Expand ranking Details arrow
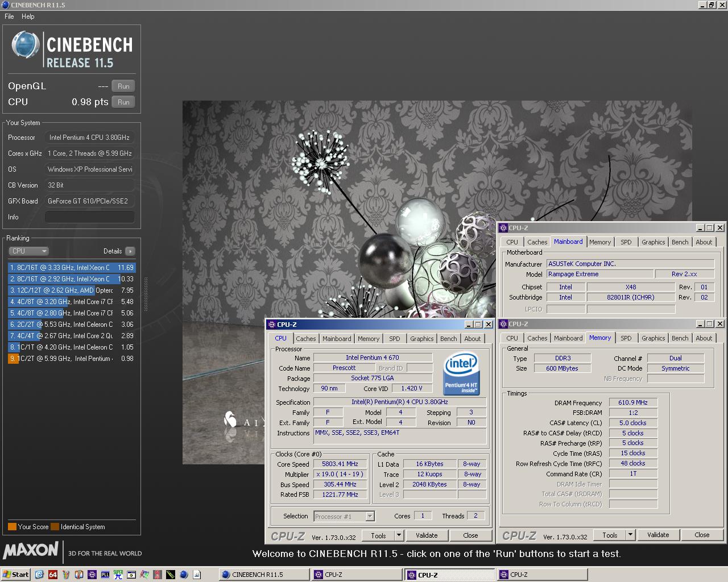 [x=130, y=251]
